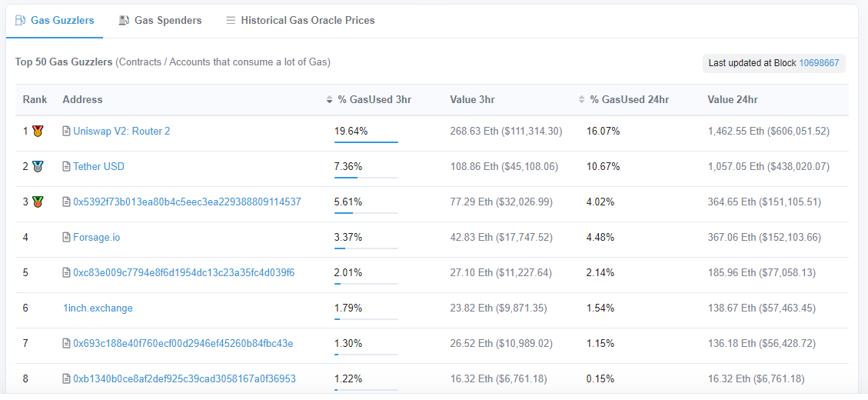The width and height of the screenshot is (868, 400).
Task: Click the silver medal icon at rank 2
Action: coord(38,166)
